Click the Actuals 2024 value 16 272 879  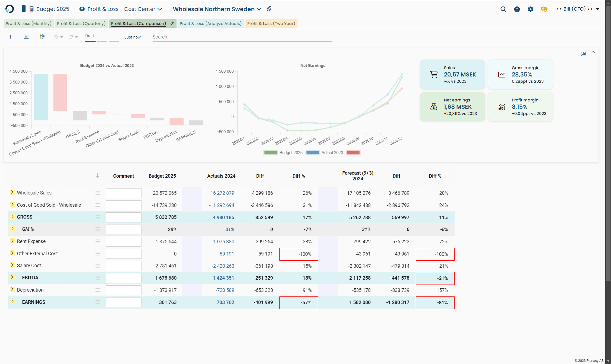222,193
